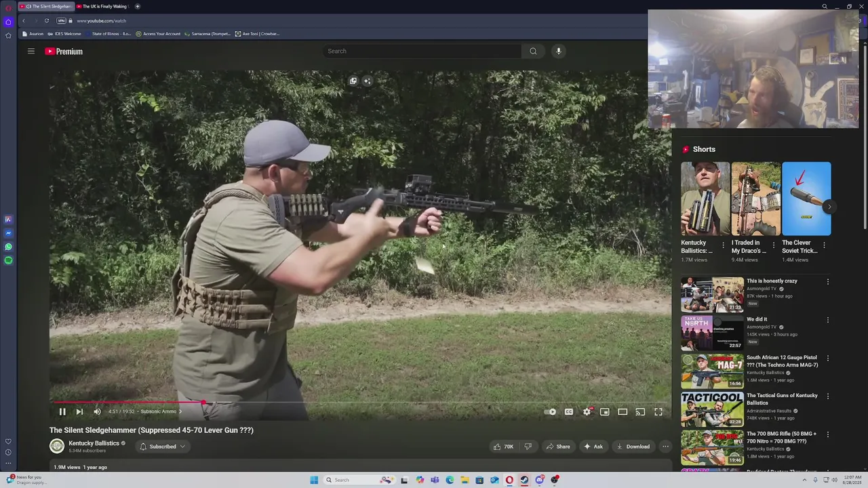Open 'The Clever Soviet Trick' short
This screenshot has height=488, width=868.
tap(806, 199)
